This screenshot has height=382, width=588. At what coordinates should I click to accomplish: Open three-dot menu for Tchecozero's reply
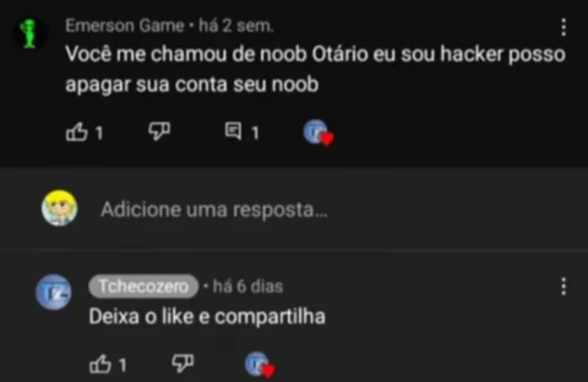(x=563, y=286)
